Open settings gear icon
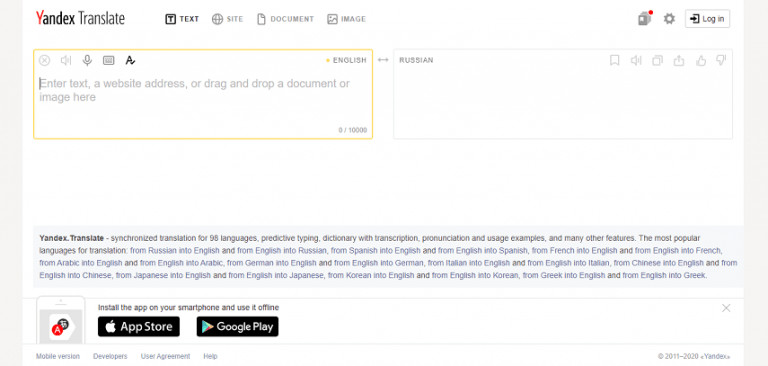Image resolution: width=768 pixels, height=366 pixels. point(669,19)
